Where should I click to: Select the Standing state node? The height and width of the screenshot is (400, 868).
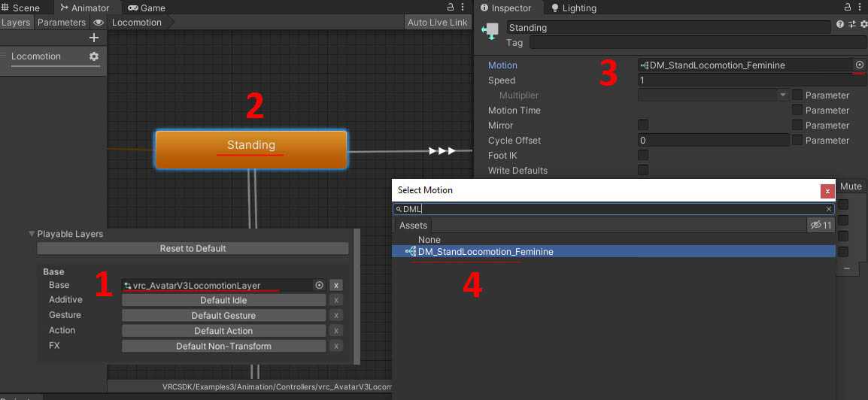(251, 150)
